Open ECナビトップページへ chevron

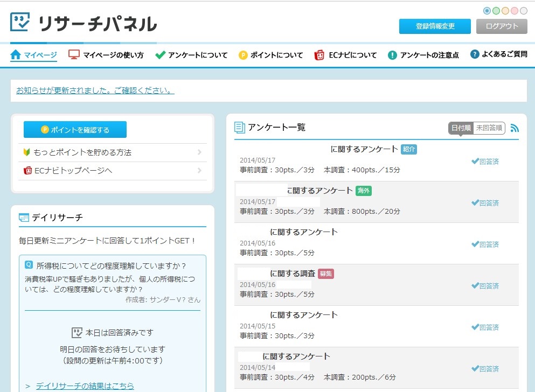tap(199, 171)
